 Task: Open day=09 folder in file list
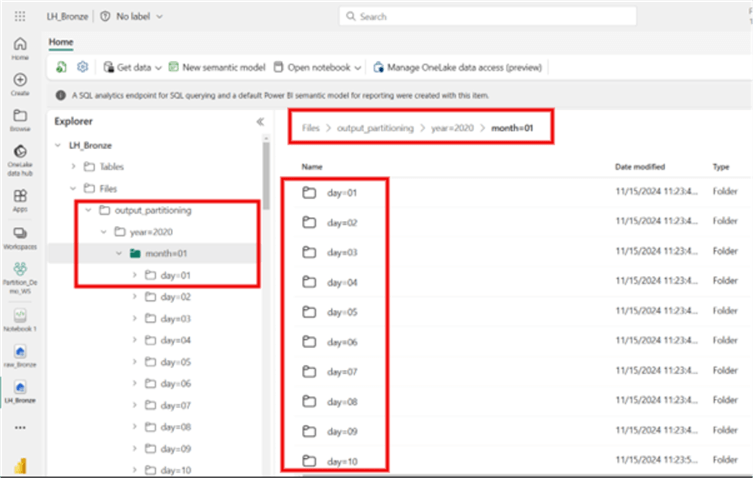[x=342, y=431]
